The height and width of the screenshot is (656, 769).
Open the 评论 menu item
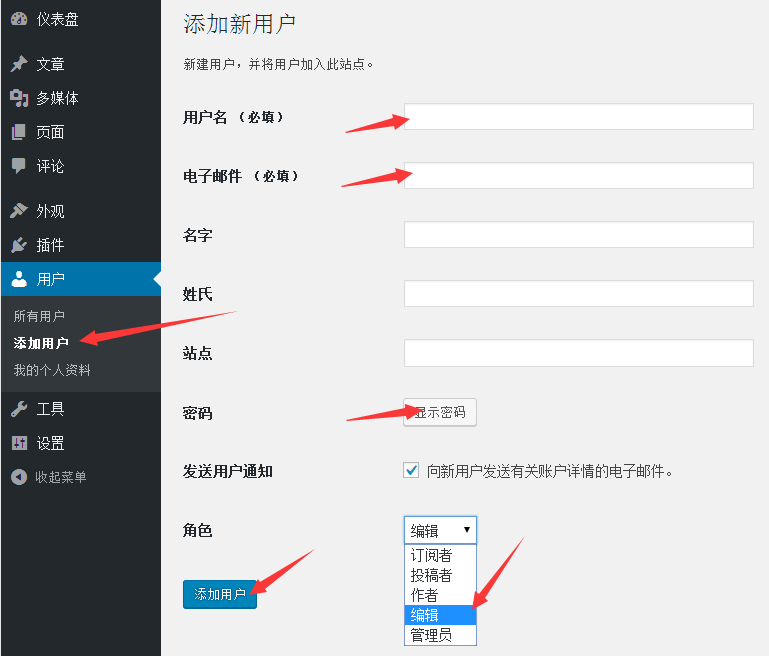pyautogui.click(x=81, y=166)
